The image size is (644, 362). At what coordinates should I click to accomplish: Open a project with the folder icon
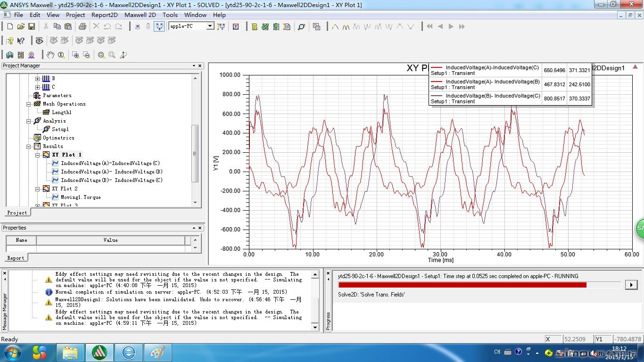pos(21,26)
